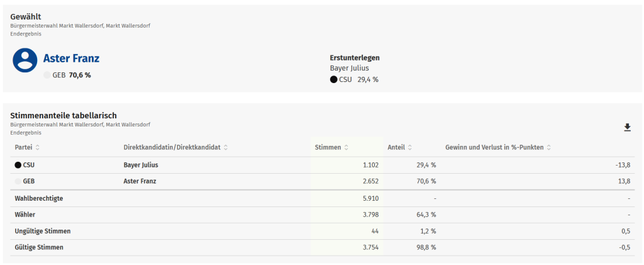
Task: Click Bayer Julius under Erstunterlegen
Action: pos(350,68)
